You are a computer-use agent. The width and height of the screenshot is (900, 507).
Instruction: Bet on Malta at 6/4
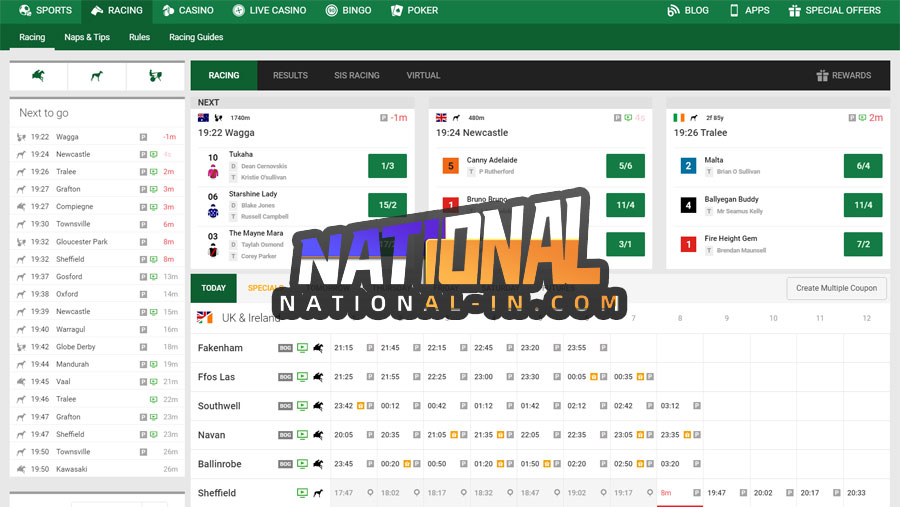[x=863, y=165]
